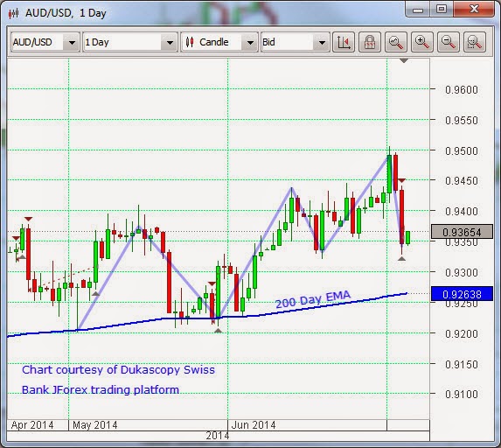Viewport: 501px width, 448px height.
Task: Click the gray marker triangle at chart top
Action: click(404, 60)
